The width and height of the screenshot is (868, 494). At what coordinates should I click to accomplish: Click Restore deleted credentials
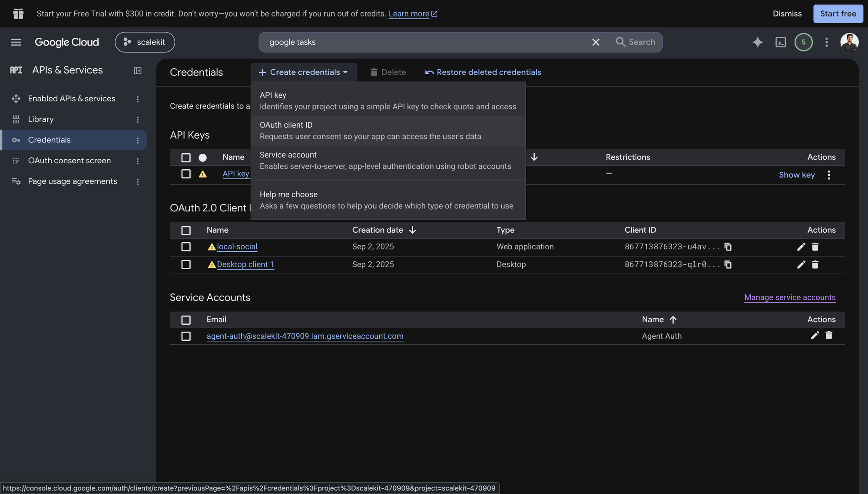click(483, 72)
